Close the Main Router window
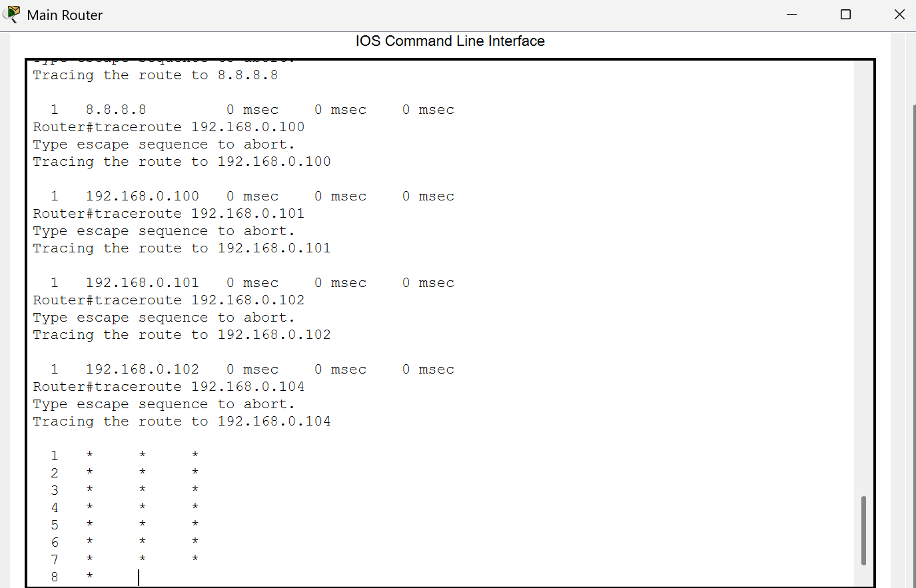 point(899,15)
